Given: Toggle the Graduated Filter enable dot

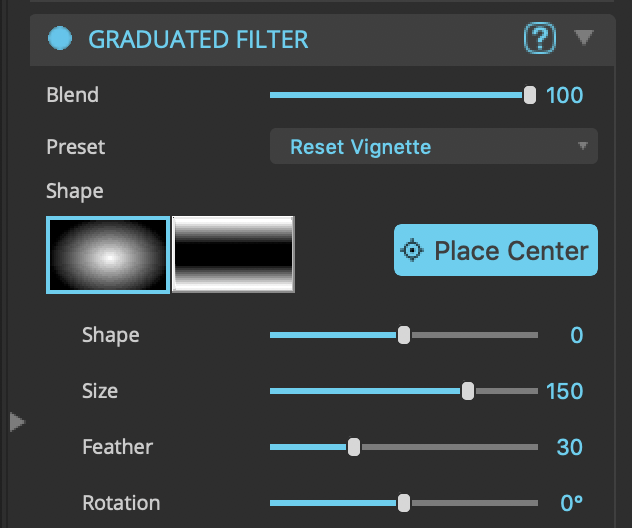Looking at the screenshot, I should click(62, 39).
